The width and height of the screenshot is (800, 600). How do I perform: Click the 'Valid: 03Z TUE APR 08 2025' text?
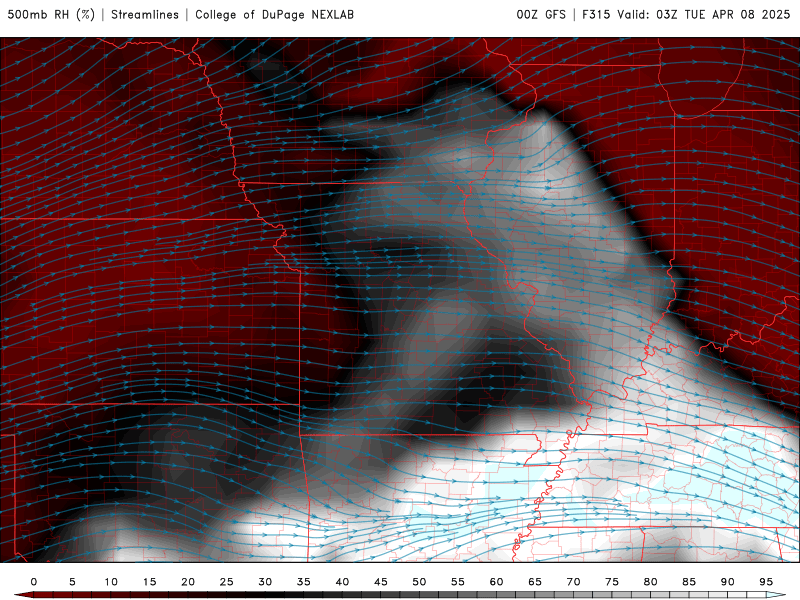[x=704, y=14]
